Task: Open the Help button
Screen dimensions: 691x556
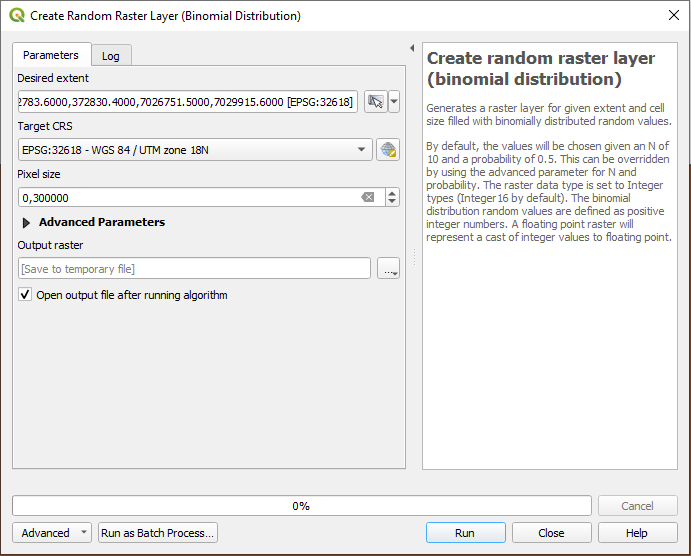Action: [x=637, y=533]
